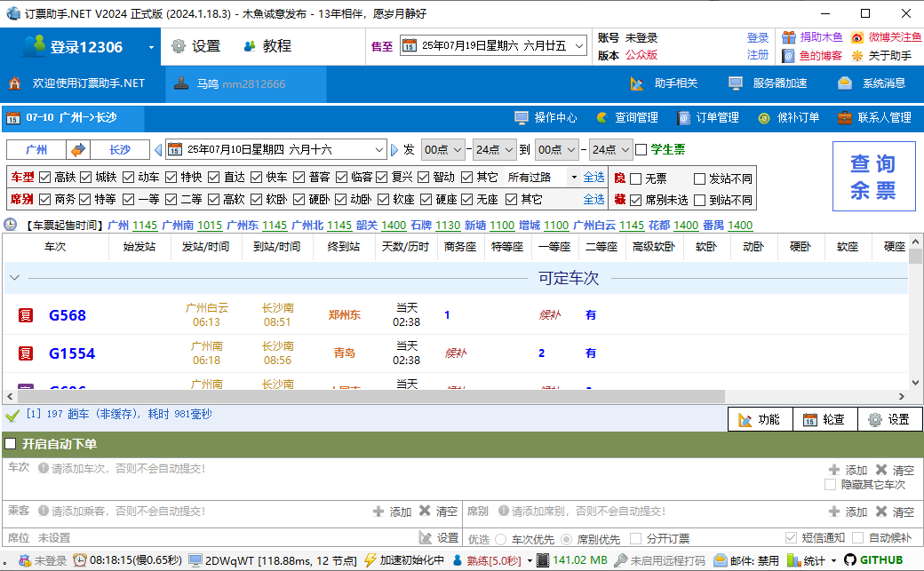Open 系统消息 mail icon
Image resolution: width=924 pixels, height=571 pixels.
click(872, 83)
